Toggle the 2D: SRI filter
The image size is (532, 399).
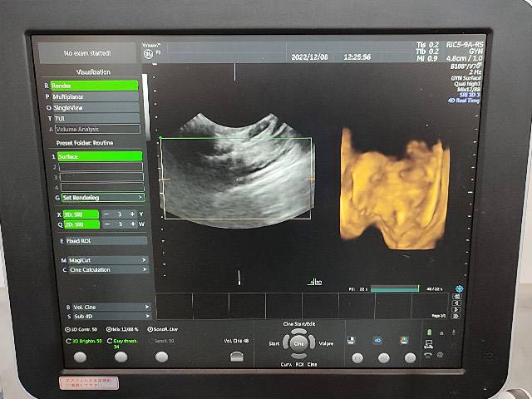pyautogui.click(x=81, y=224)
